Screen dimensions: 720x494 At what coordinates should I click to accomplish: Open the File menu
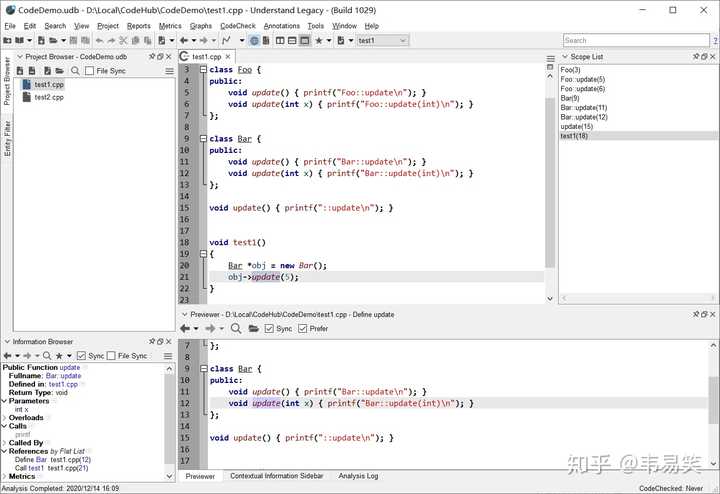[x=10, y=26]
